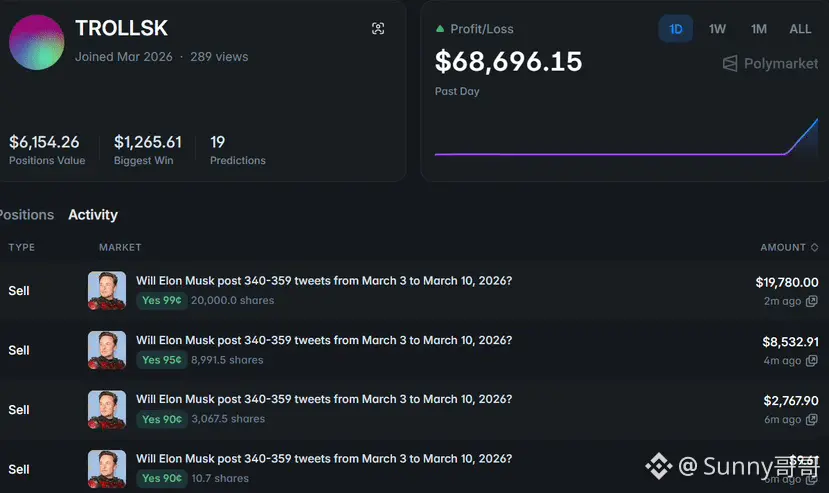The width and height of the screenshot is (829, 493).
Task: Select the 1M profit/loss range
Action: [759, 29]
